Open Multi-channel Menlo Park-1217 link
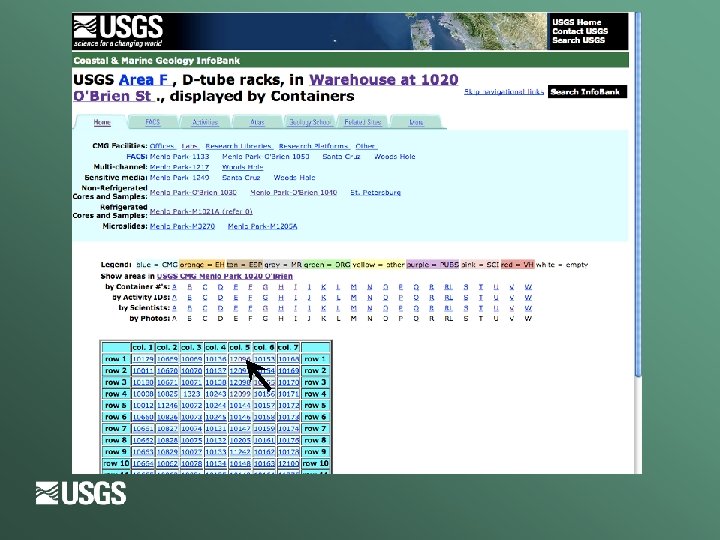720x540 pixels. tap(180, 167)
